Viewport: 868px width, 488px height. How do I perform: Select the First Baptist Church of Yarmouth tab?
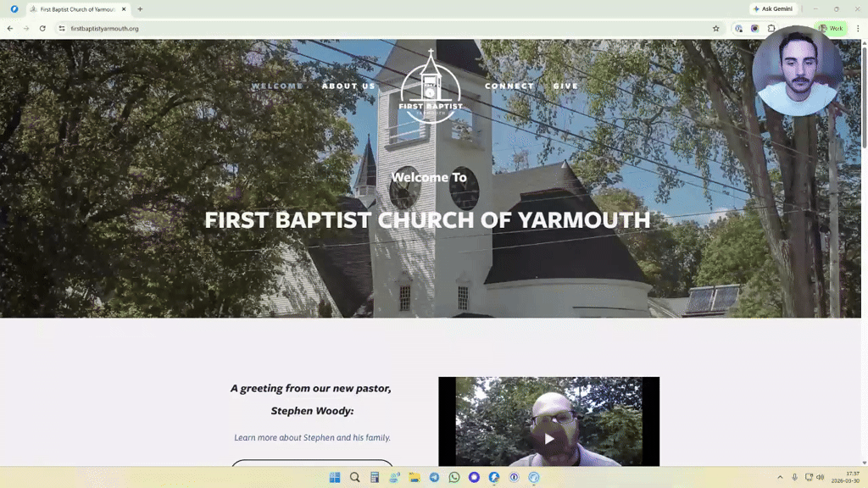click(x=77, y=8)
